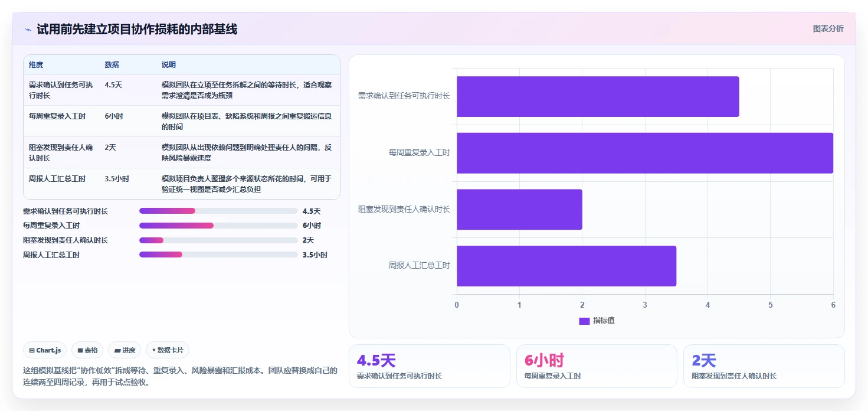The height and width of the screenshot is (411, 868).
Task: Click the 每周重复录入工时 chart bar
Action: [645, 153]
